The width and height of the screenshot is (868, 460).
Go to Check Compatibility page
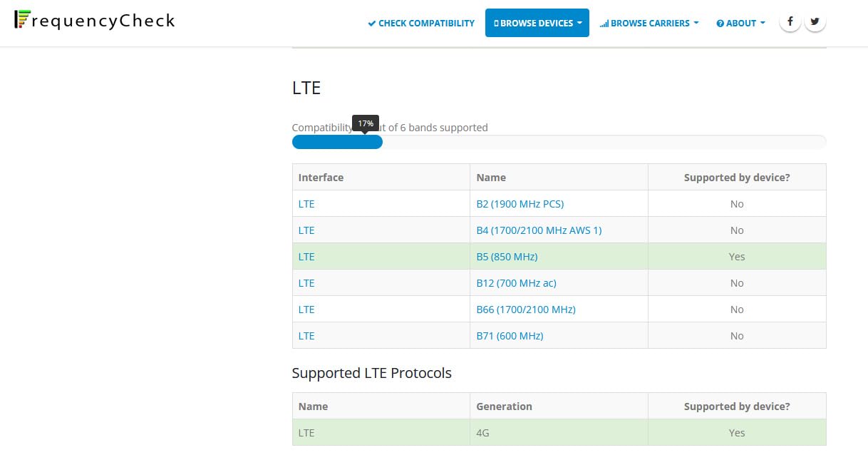[421, 23]
